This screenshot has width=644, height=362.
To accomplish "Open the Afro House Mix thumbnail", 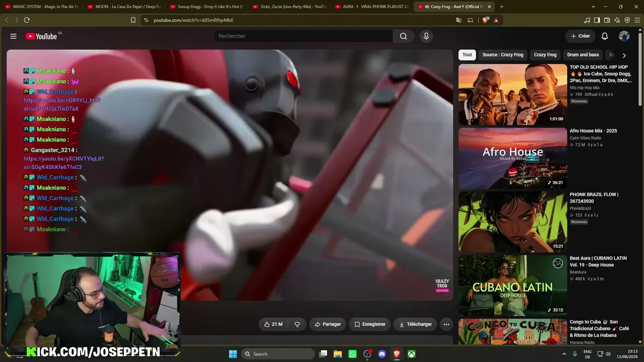I will tap(513, 158).
